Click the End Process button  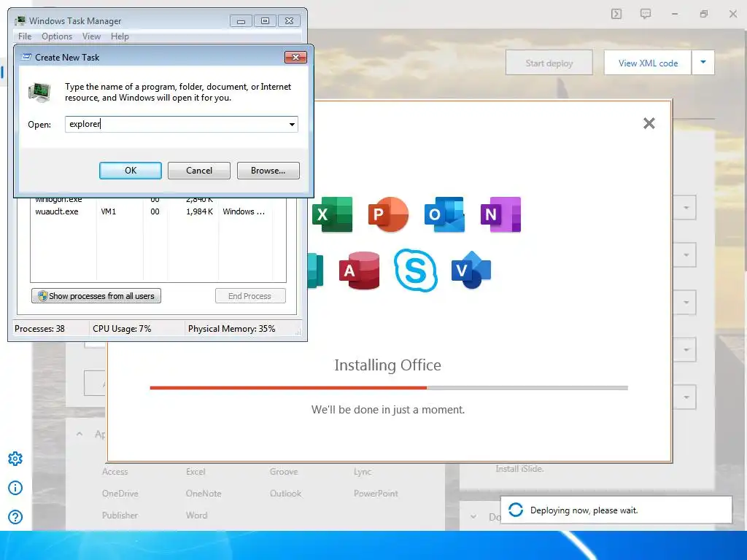250,296
